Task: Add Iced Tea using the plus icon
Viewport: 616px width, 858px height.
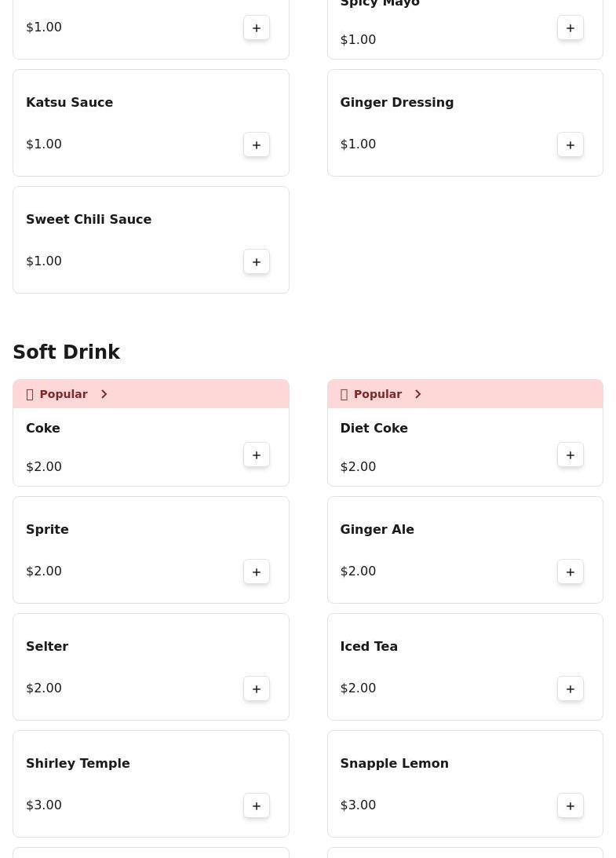Action: [570, 688]
